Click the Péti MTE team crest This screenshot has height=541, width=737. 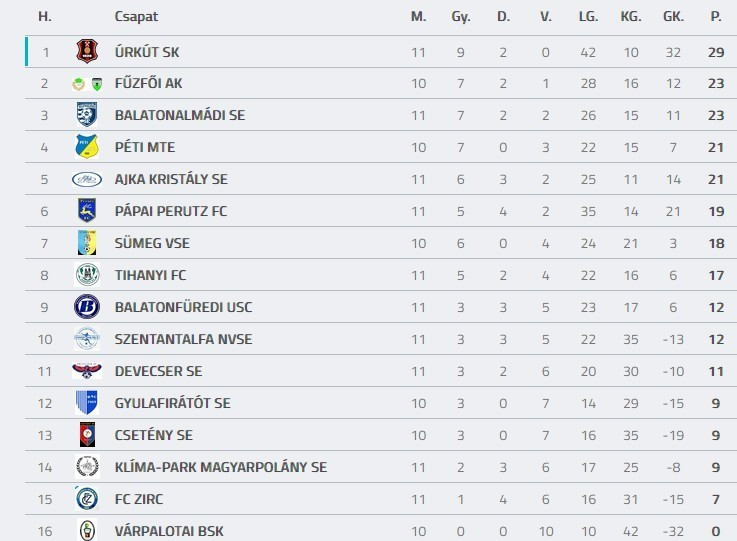pos(87,147)
